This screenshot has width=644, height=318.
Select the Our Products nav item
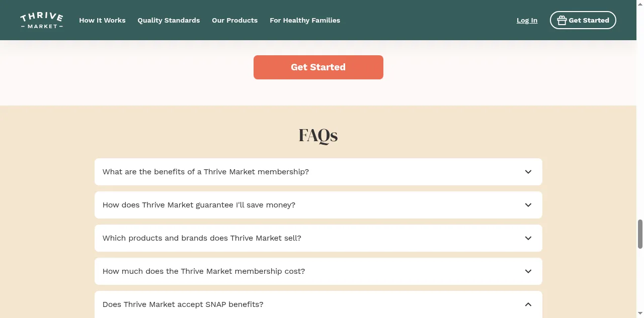[x=234, y=20]
